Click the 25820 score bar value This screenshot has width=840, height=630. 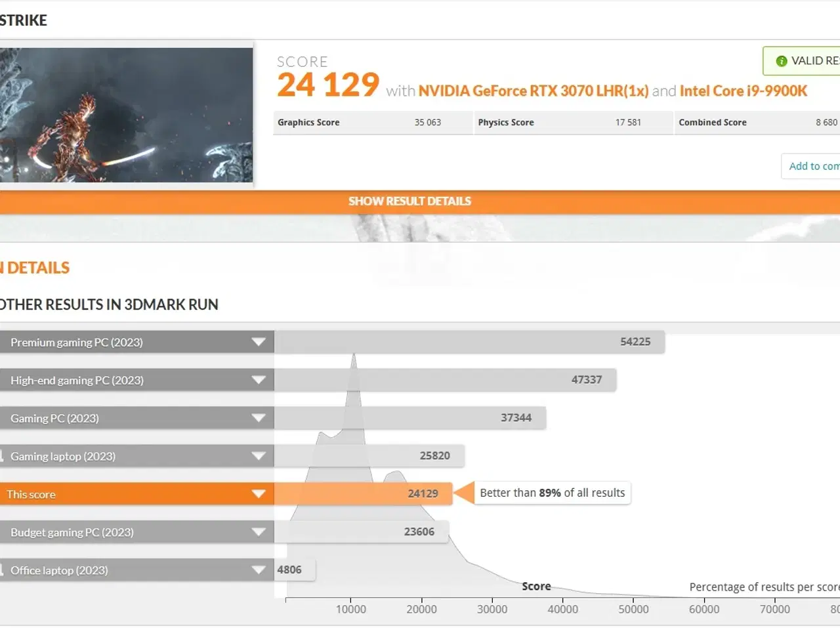[x=435, y=455]
